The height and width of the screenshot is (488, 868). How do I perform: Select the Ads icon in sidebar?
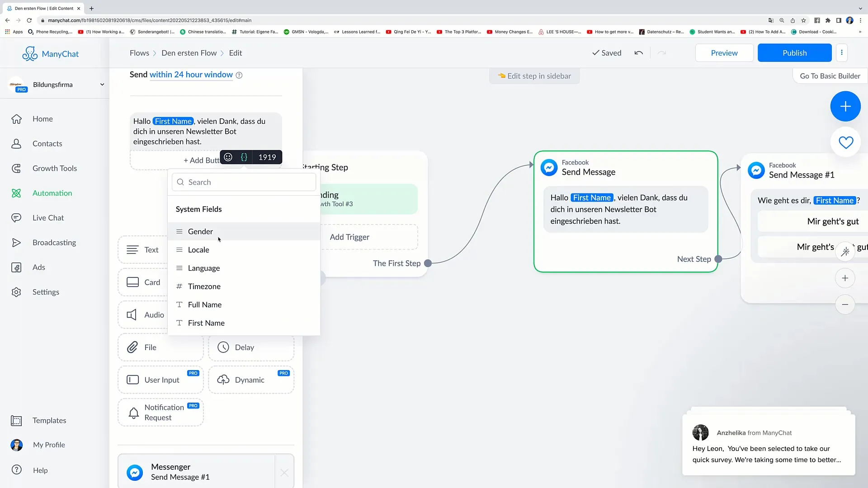pyautogui.click(x=16, y=267)
